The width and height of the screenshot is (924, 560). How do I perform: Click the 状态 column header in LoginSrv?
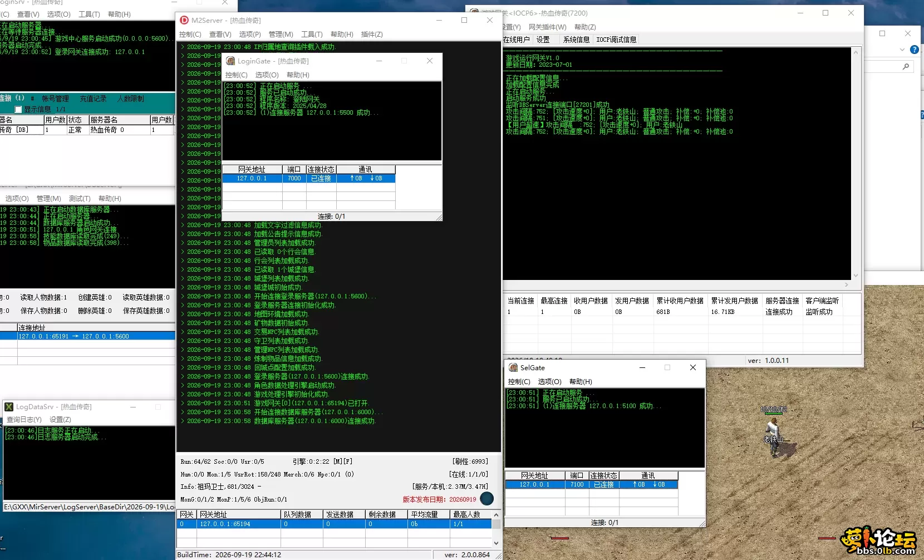[77, 120]
